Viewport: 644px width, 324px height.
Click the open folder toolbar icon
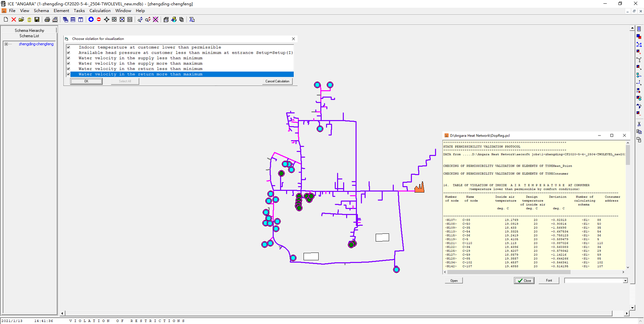pyautogui.click(x=21, y=19)
